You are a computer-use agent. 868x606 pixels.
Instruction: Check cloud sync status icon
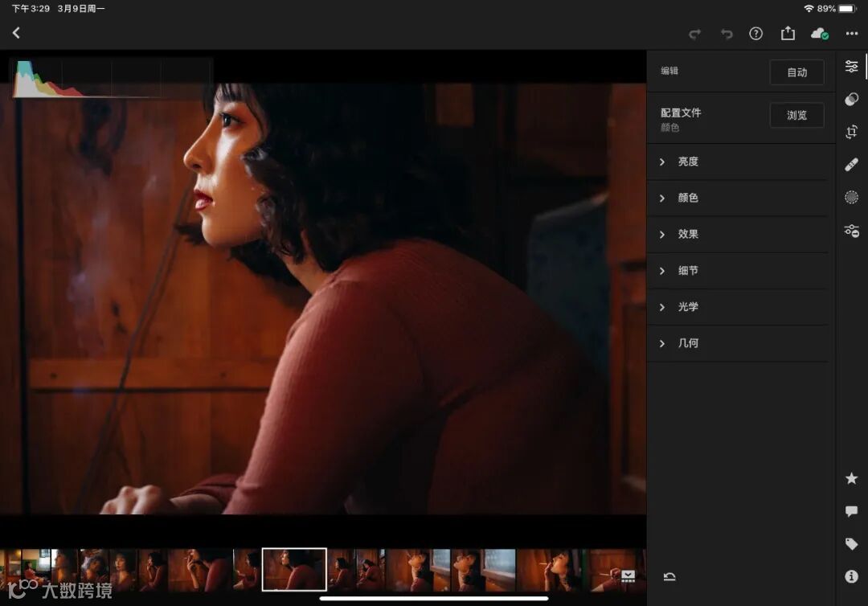point(819,34)
